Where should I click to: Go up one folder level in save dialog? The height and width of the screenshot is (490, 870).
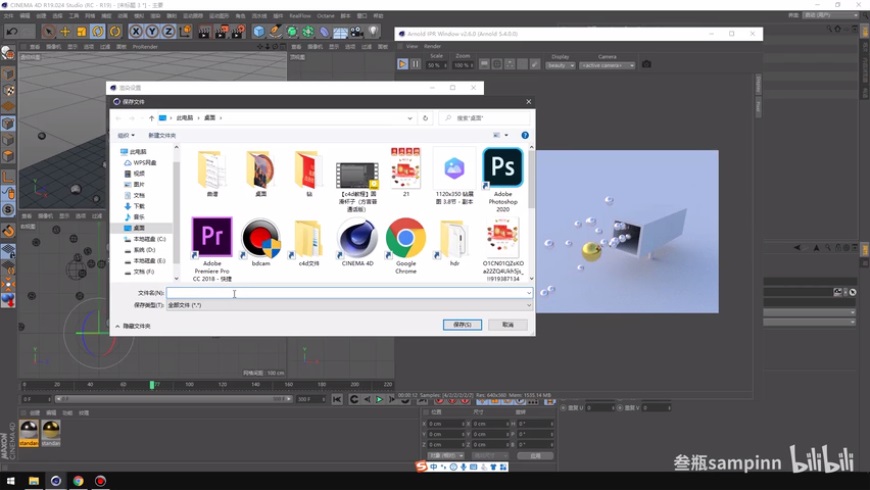coord(151,118)
